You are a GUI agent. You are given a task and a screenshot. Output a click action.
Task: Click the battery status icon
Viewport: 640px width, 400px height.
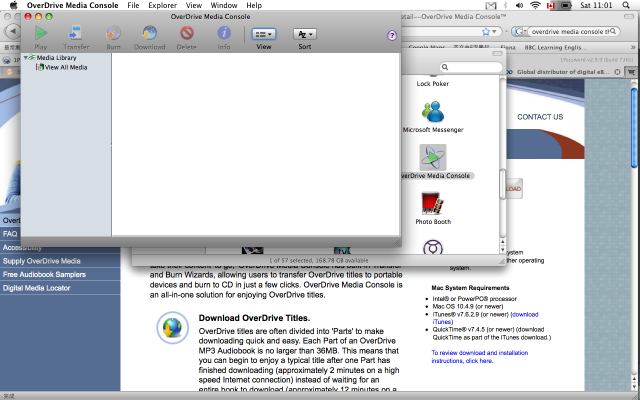click(565, 5)
